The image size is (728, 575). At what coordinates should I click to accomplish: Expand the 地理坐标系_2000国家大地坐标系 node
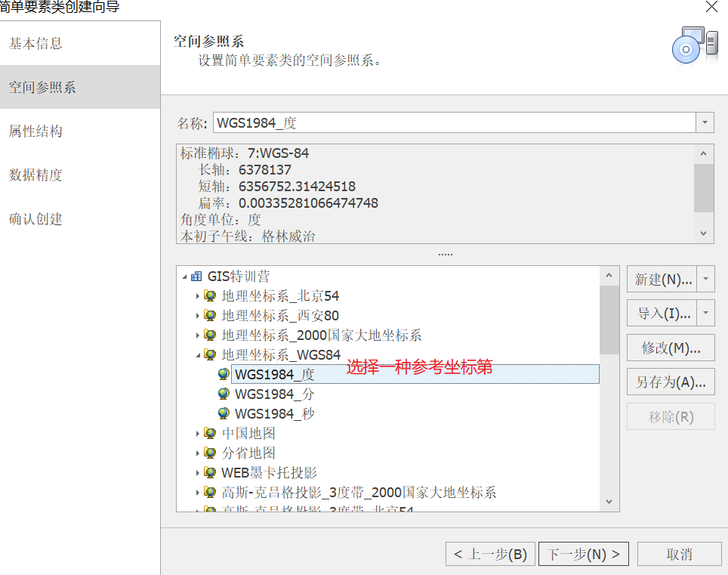click(x=197, y=335)
